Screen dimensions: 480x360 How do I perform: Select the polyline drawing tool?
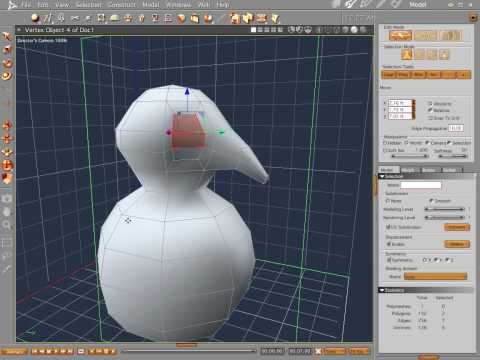click(x=48, y=18)
